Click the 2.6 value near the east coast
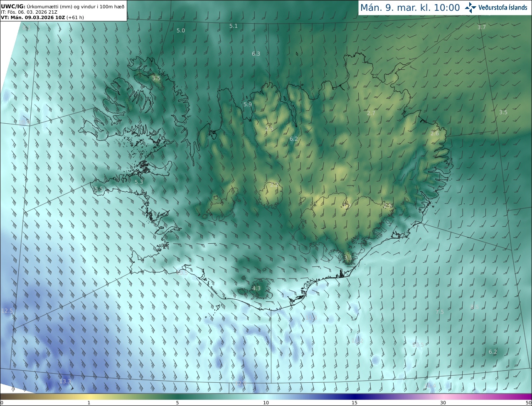Image resolution: width=532 pixels, height=406 pixels. tap(435, 134)
